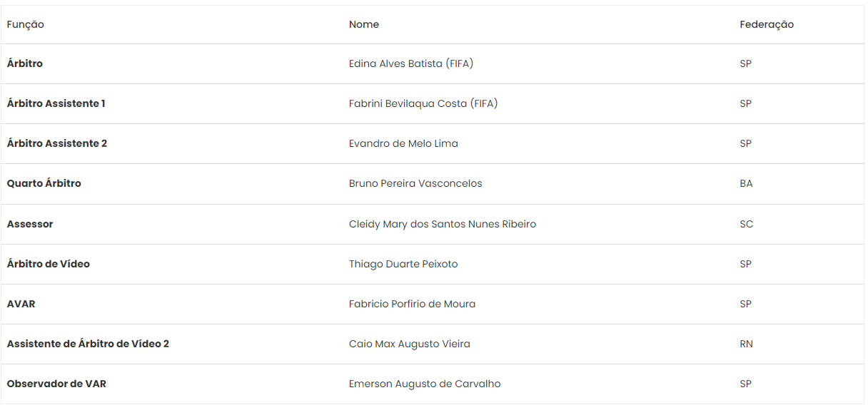
Task: Click Bruno Pereira Vasconcelos name
Action: (415, 183)
